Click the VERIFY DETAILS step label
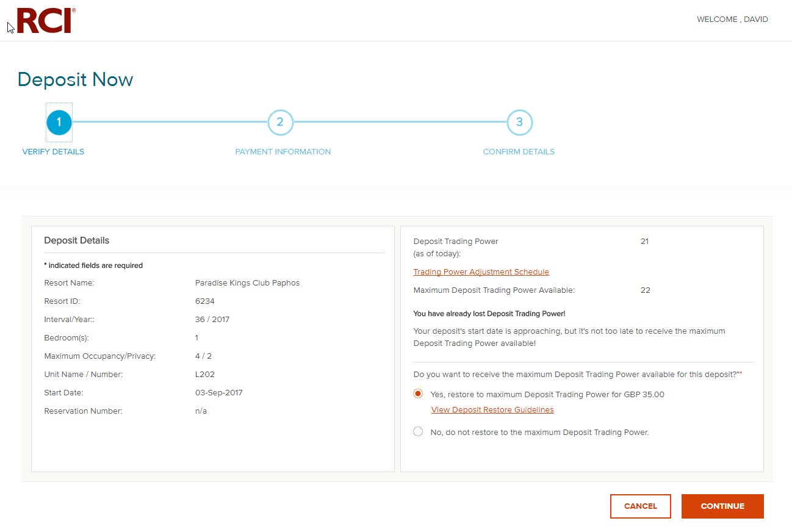This screenshot has width=792, height=532. tap(53, 152)
